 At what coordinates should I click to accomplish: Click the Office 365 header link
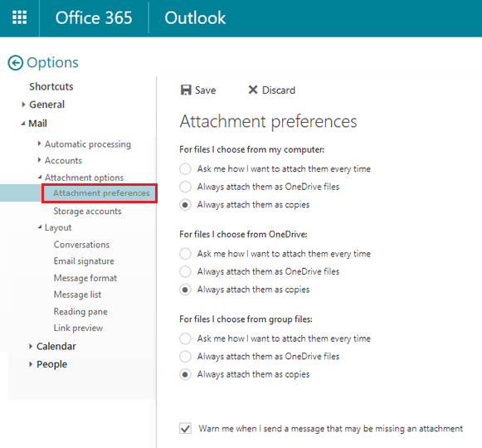coord(94,17)
